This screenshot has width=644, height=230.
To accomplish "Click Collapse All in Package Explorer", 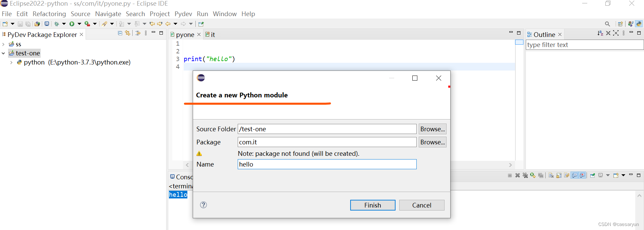I will (x=120, y=33).
